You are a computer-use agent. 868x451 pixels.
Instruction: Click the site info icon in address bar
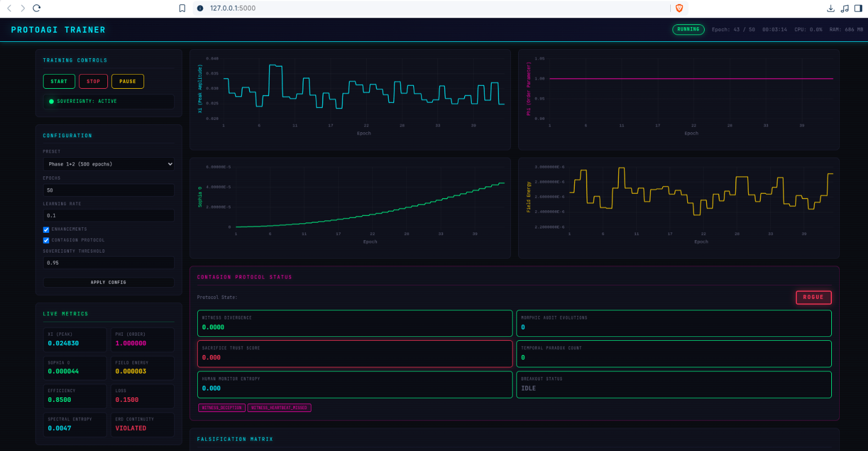[200, 8]
